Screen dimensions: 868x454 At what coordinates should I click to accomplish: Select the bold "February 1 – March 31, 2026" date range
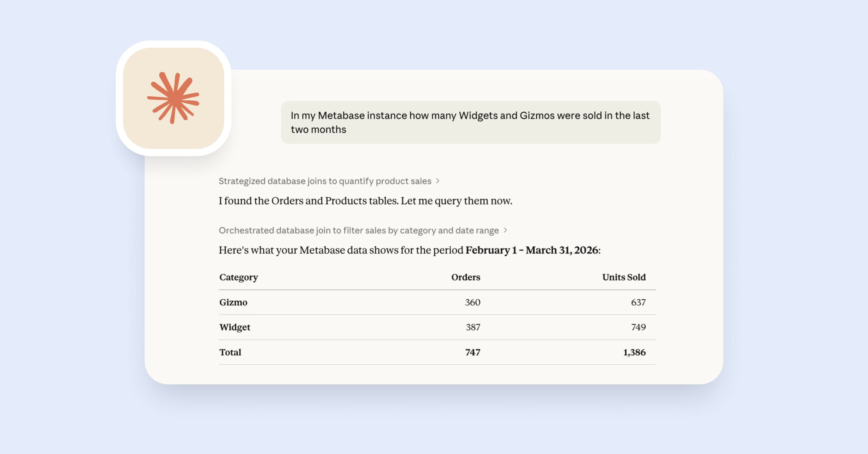(x=532, y=250)
